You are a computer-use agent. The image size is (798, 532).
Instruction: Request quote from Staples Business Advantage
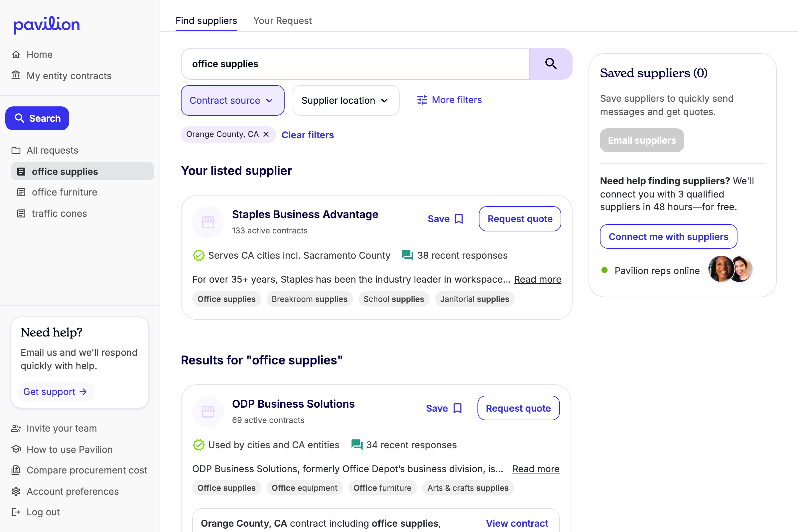[520, 219]
